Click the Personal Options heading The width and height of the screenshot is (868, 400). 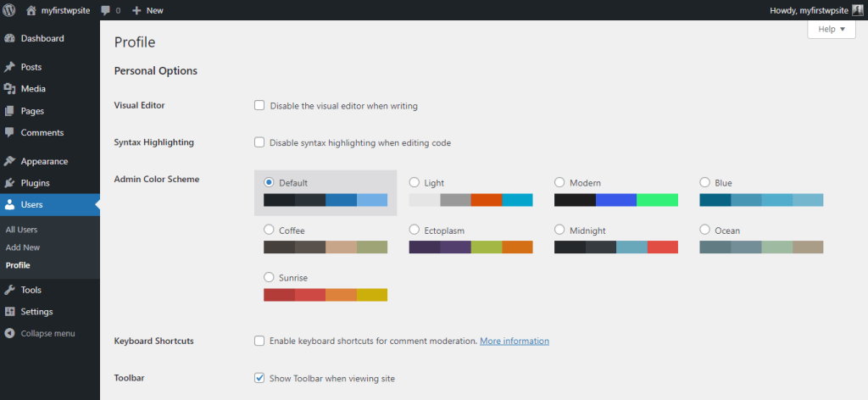tap(156, 71)
